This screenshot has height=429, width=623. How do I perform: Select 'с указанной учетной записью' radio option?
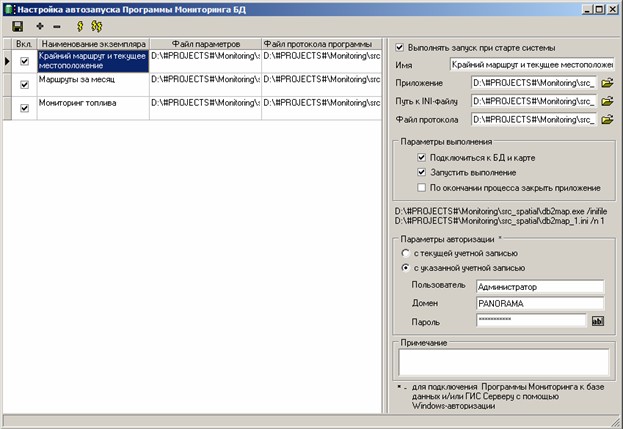point(403,267)
